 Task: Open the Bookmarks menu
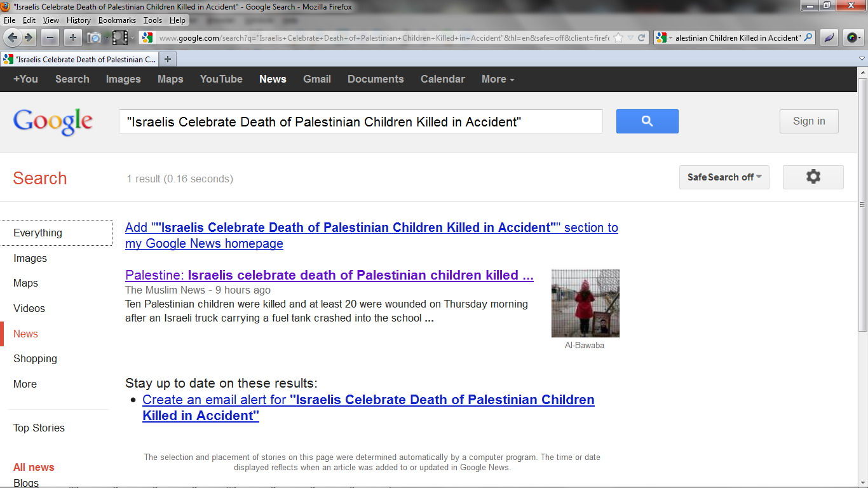coord(117,20)
